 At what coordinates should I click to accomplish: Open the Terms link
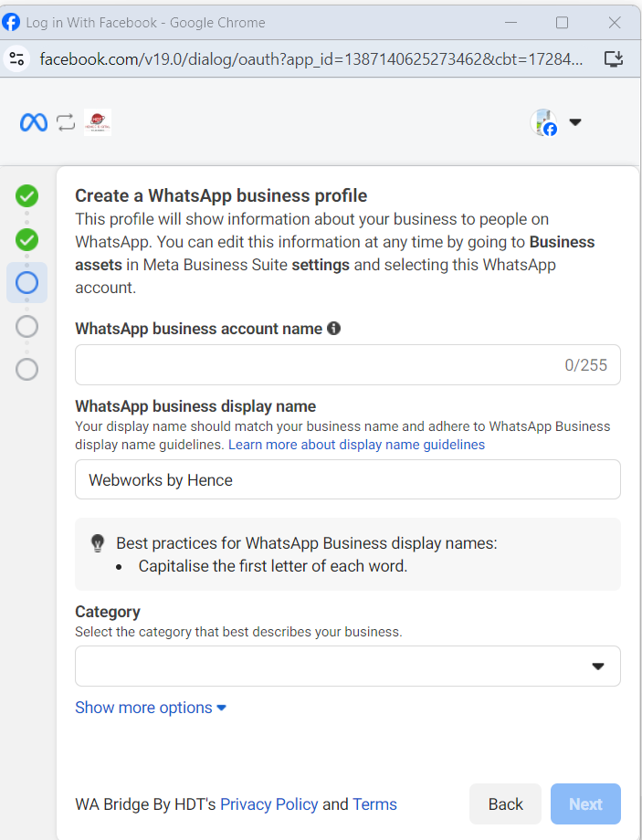pyautogui.click(x=374, y=804)
